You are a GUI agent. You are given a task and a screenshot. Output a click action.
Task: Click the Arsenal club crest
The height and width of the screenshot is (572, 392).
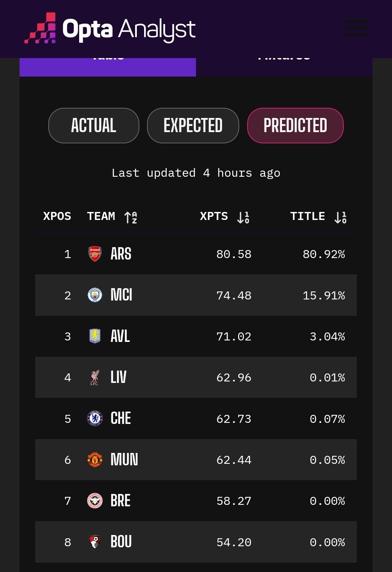pos(95,254)
